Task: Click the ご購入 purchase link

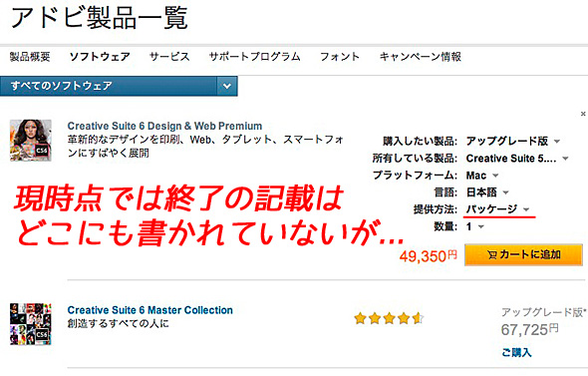Action: (x=517, y=352)
